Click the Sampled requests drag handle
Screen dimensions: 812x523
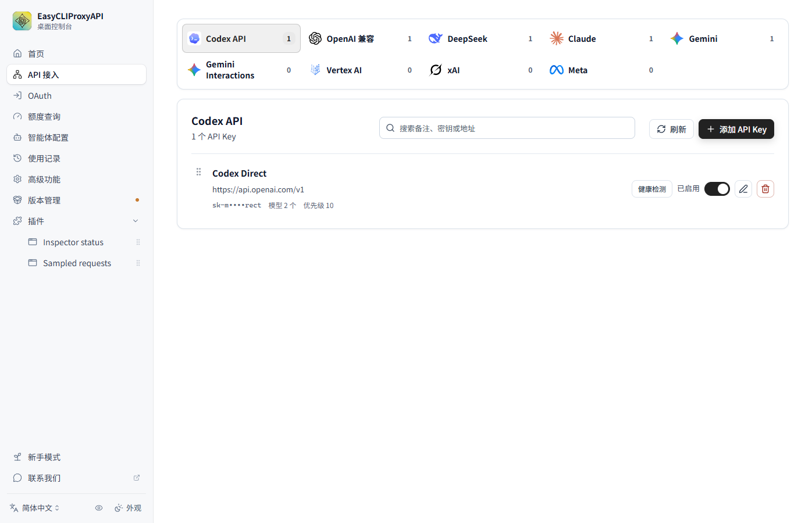pos(138,263)
